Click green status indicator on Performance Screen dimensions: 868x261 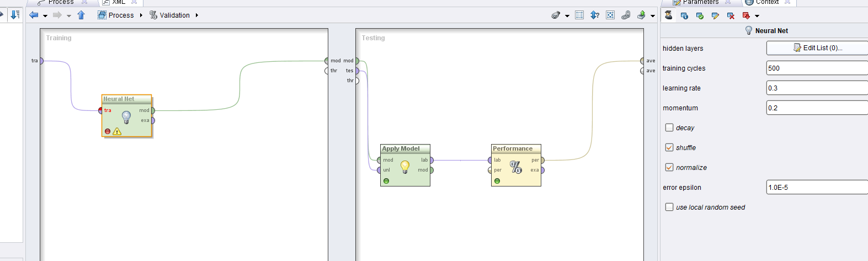(497, 181)
